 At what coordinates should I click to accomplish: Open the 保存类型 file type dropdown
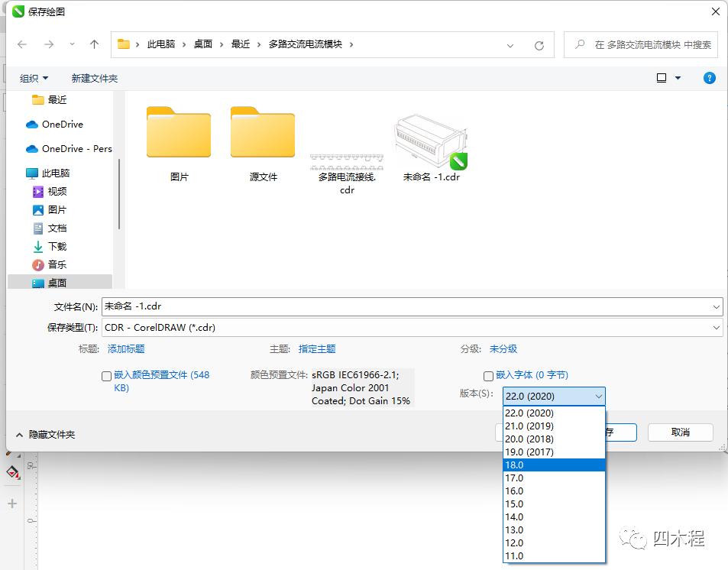pos(716,327)
